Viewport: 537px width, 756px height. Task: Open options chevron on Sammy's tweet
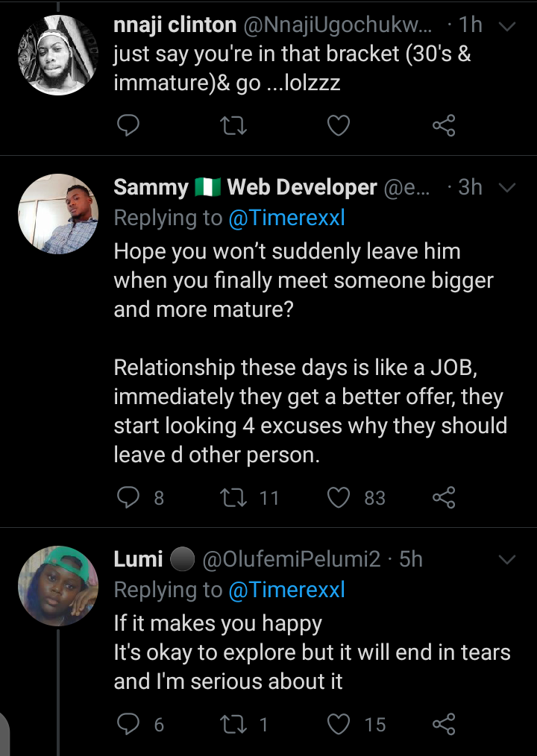[x=507, y=187]
